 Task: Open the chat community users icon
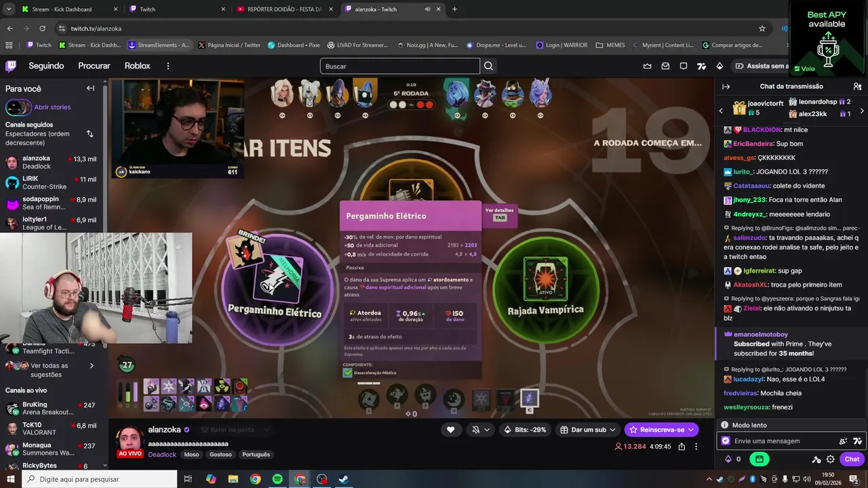(857, 87)
